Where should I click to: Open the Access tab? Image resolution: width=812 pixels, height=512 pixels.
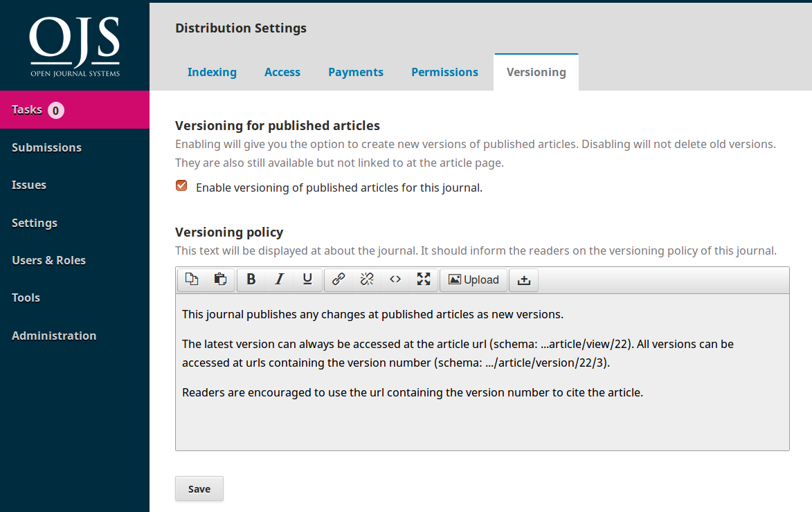click(282, 72)
